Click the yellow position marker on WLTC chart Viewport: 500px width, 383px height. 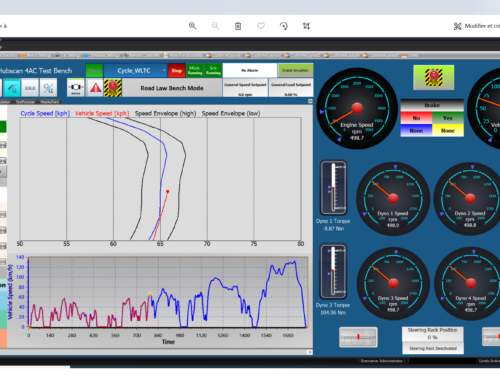point(150,294)
